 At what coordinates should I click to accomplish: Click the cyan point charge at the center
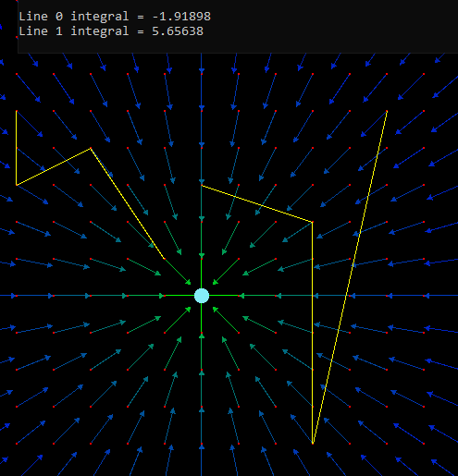202,296
